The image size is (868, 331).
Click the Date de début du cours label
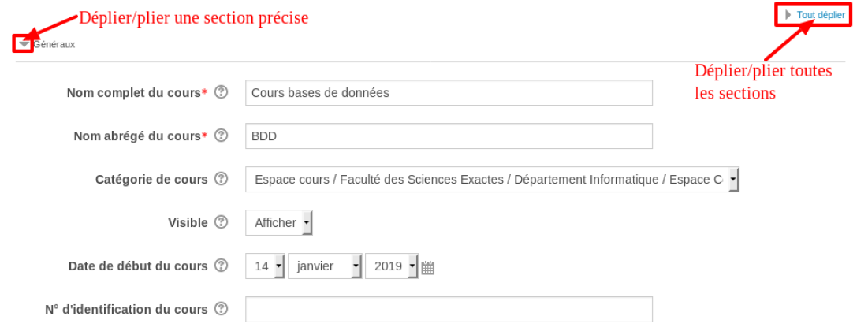click(x=138, y=266)
